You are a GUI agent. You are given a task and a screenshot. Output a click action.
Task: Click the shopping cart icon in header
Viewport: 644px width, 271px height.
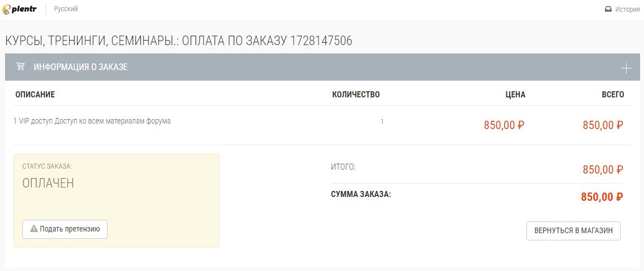(x=19, y=66)
